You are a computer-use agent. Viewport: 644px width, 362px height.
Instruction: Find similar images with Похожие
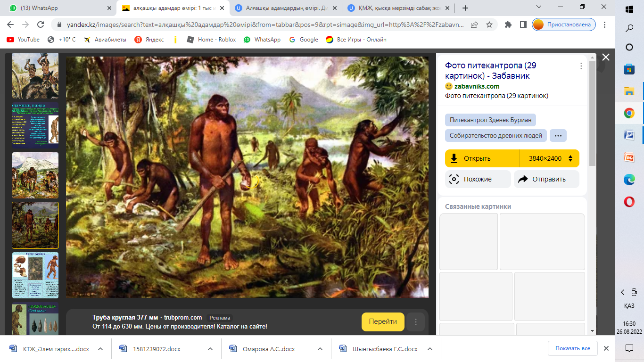pyautogui.click(x=478, y=179)
